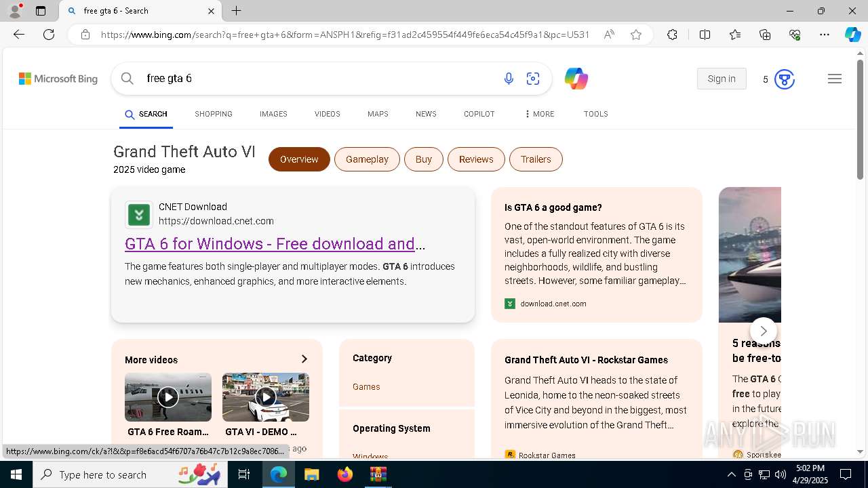The image size is (868, 488).
Task: Click the Games category link
Action: point(366,387)
